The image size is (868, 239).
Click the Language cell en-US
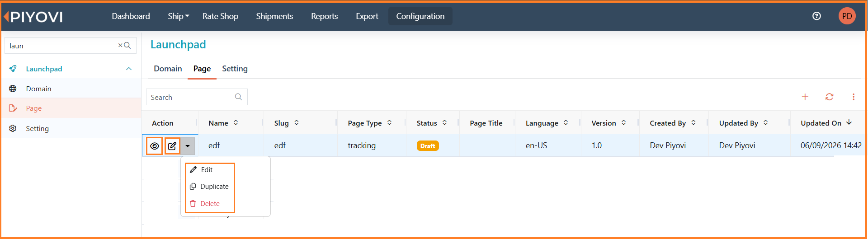(536, 145)
